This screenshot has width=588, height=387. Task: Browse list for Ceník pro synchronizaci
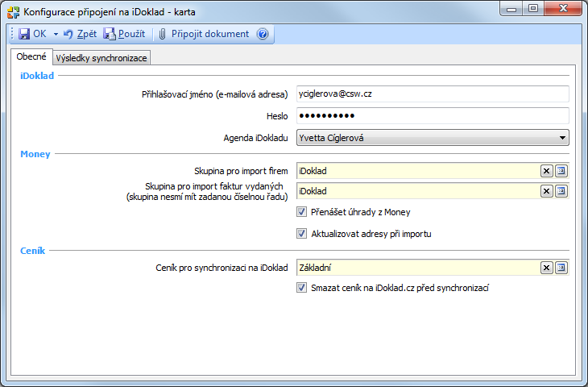(x=561, y=268)
